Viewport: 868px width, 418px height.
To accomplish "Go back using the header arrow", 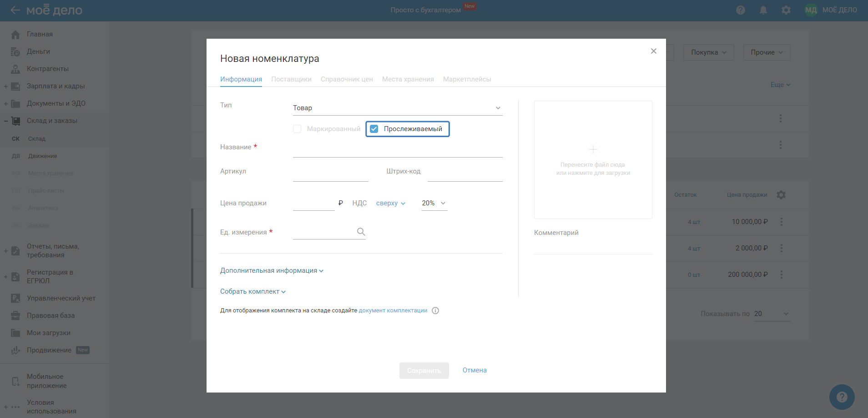I will coord(15,10).
